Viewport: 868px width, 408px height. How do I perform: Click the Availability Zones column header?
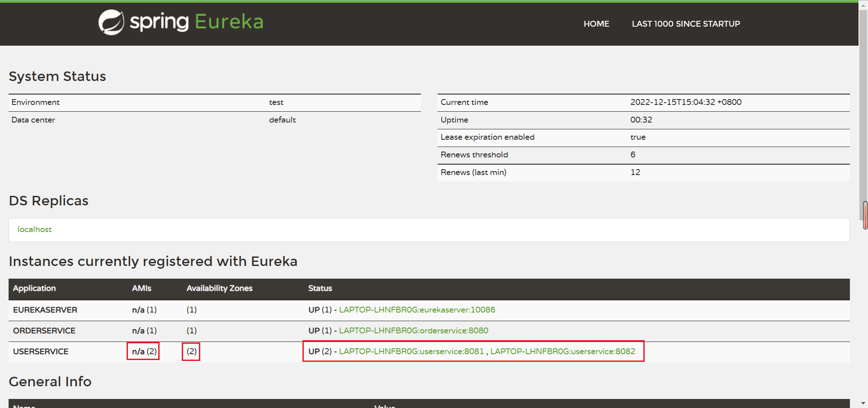(219, 289)
